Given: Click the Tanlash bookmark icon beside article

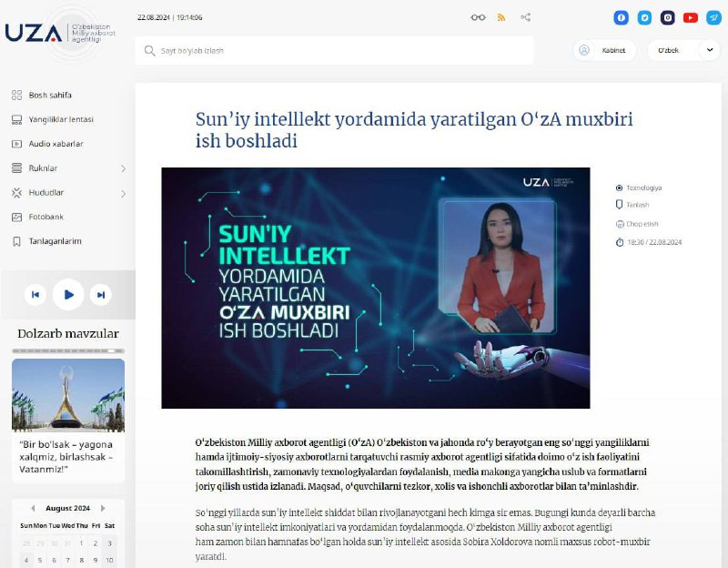Looking at the screenshot, I should (619, 205).
